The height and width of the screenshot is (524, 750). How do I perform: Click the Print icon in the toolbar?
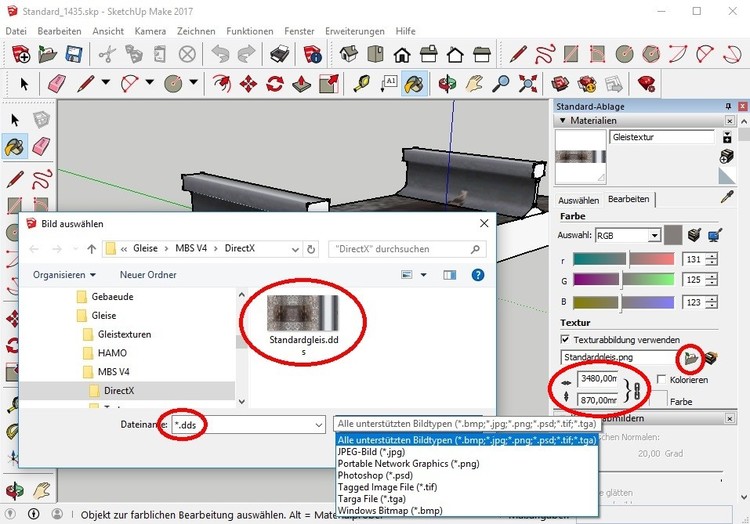(279, 54)
